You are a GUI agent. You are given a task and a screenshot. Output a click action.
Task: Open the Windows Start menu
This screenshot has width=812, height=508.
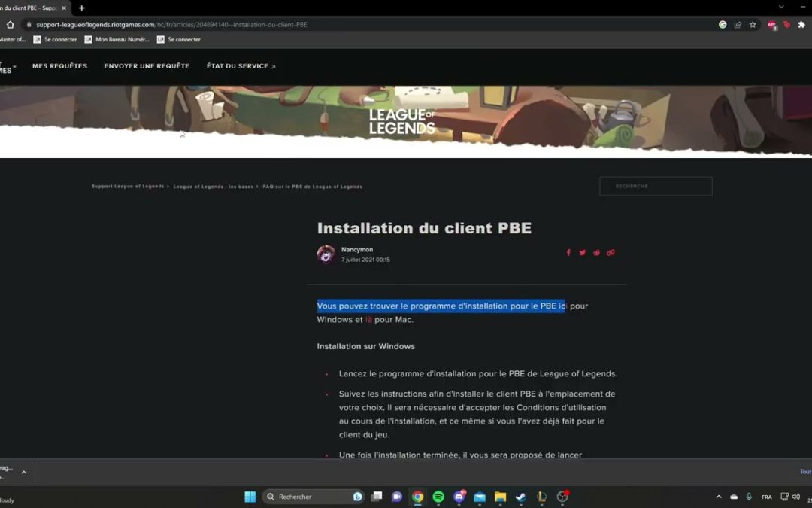pos(250,497)
